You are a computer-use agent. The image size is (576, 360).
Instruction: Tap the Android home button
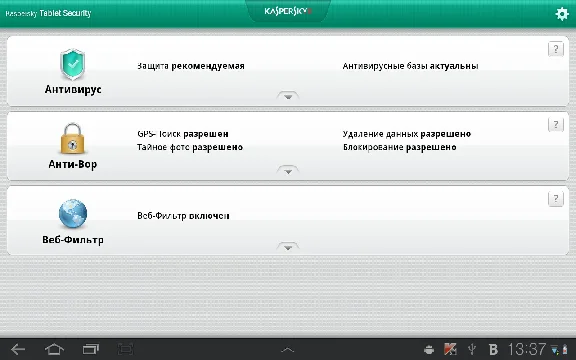pos(54,349)
